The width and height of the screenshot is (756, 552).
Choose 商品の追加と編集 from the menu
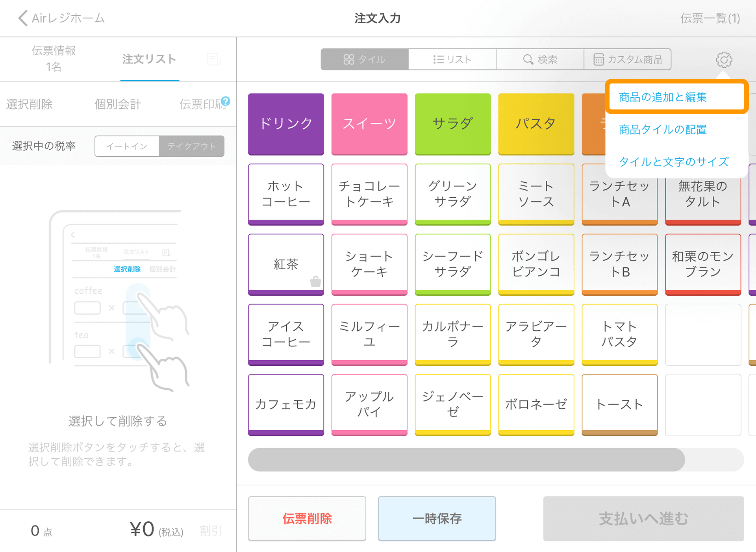tap(676, 97)
